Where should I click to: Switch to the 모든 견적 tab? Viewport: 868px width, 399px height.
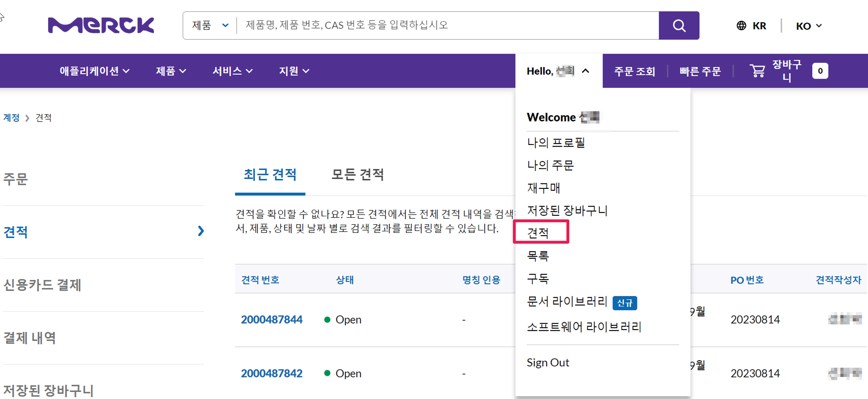pos(358,174)
